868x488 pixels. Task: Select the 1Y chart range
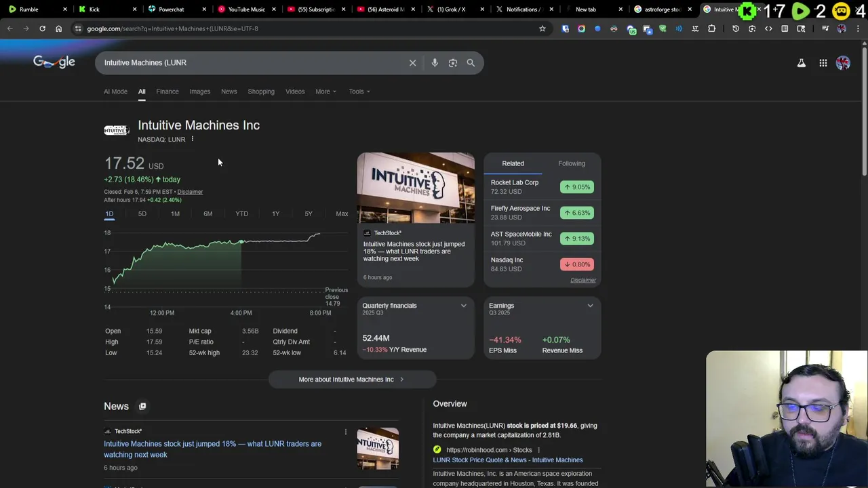pyautogui.click(x=275, y=213)
